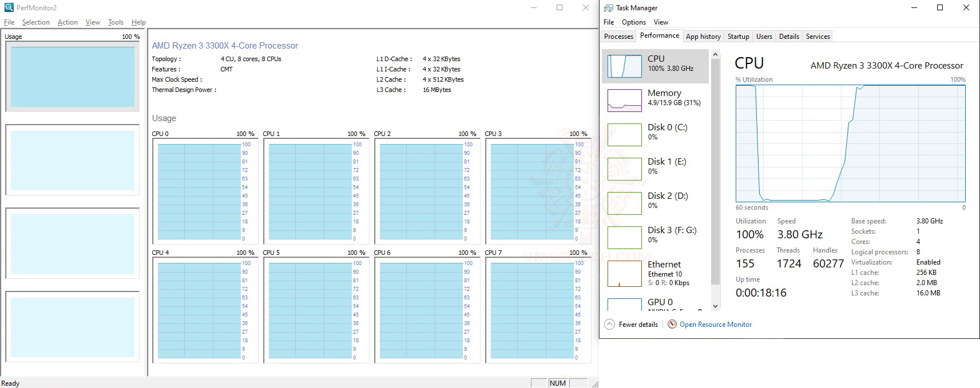The image size is (980, 388).
Task: Open the Startup tab
Action: [738, 37]
